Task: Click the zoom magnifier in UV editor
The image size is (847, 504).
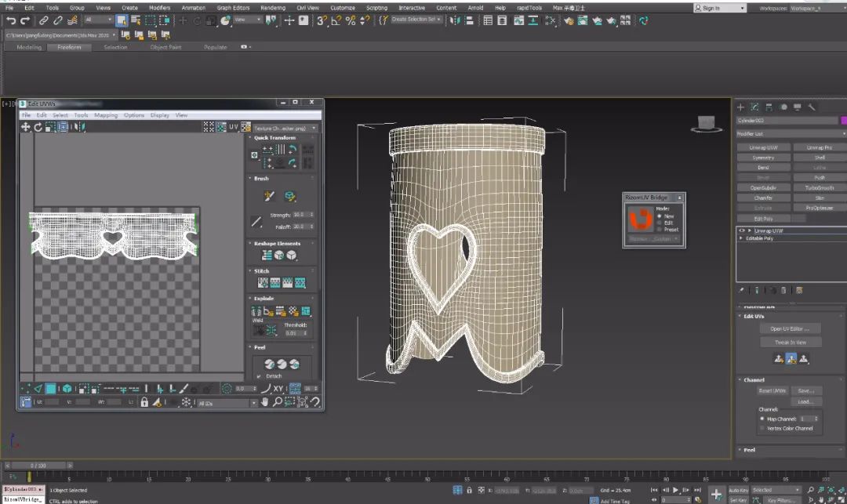Action: (x=277, y=402)
